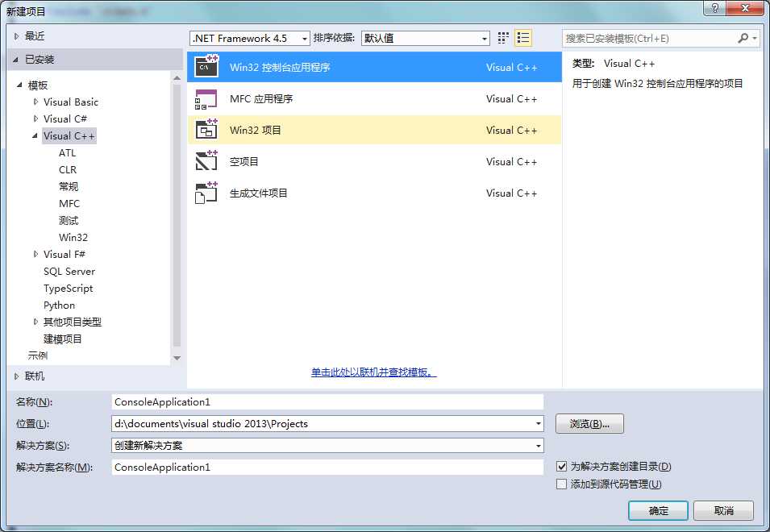
Task: Select the Win32 tree category
Action: pos(73,238)
